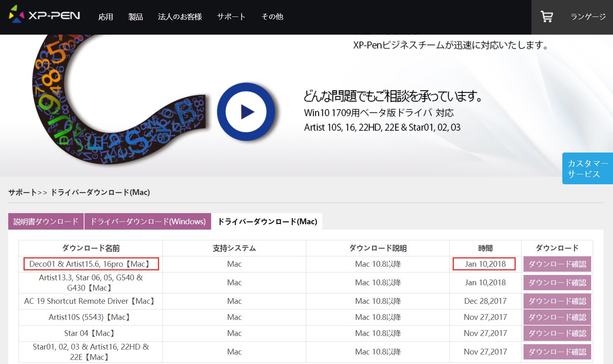The width and height of the screenshot is (613, 364).
Task: Open the 製品 menu
Action: click(135, 17)
